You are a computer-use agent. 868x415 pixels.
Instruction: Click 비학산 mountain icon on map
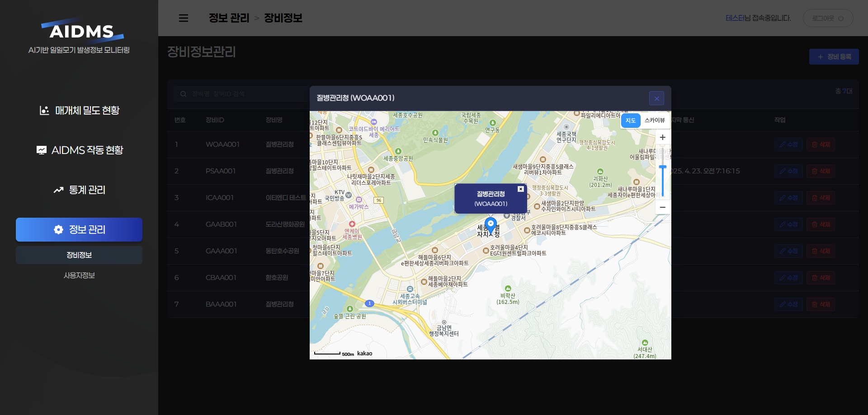pyautogui.click(x=508, y=288)
